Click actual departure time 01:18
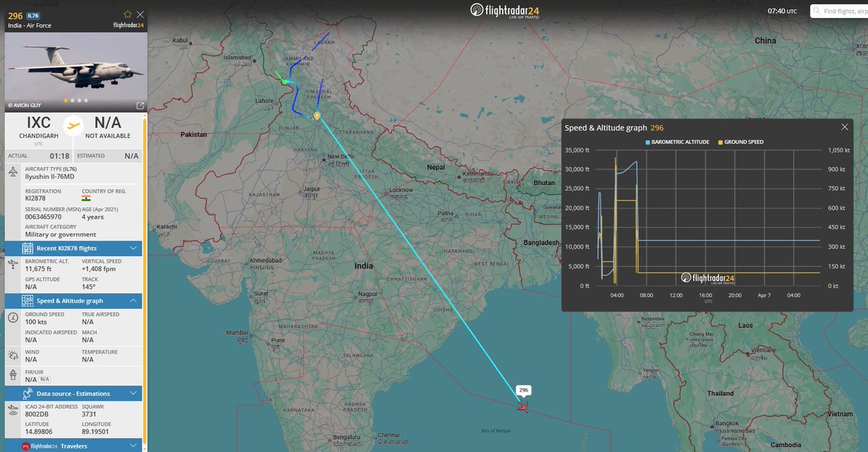 click(59, 155)
